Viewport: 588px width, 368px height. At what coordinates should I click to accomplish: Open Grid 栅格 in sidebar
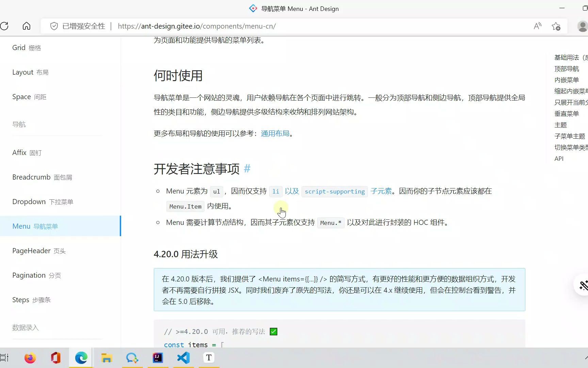[x=27, y=48]
